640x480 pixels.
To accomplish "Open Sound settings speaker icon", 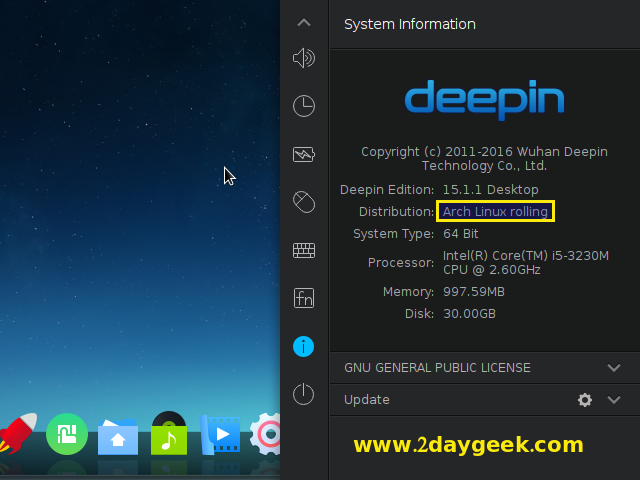I will coord(304,58).
